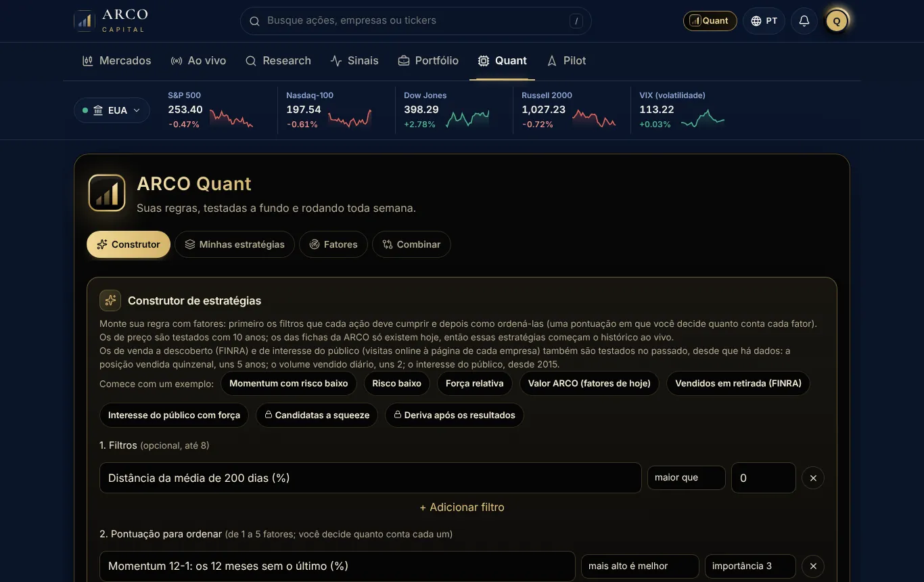
Task: Click the Nasdaq-100 sparkline chart
Action: coord(350,118)
